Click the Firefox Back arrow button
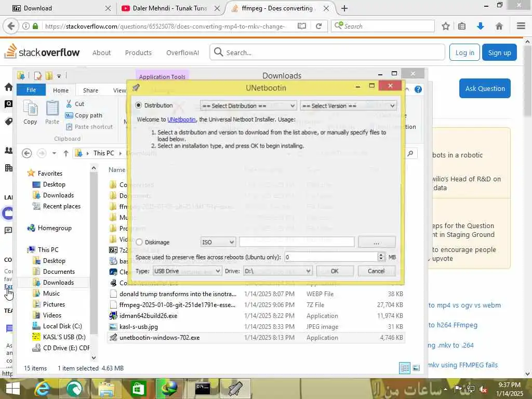The width and height of the screenshot is (532, 399). click(11, 26)
